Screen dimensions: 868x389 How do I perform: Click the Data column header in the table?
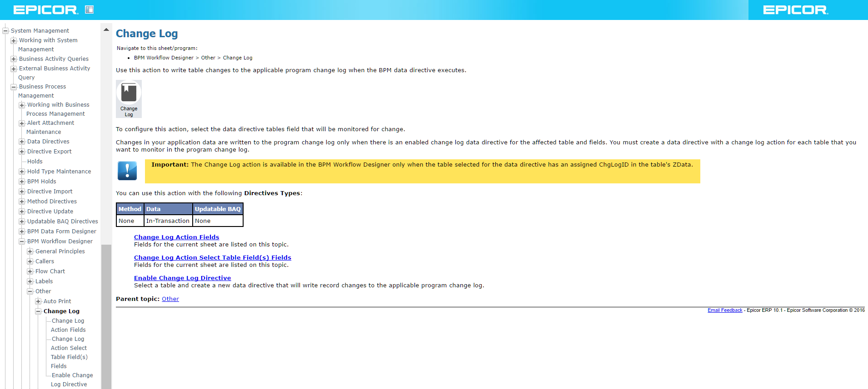pos(169,209)
